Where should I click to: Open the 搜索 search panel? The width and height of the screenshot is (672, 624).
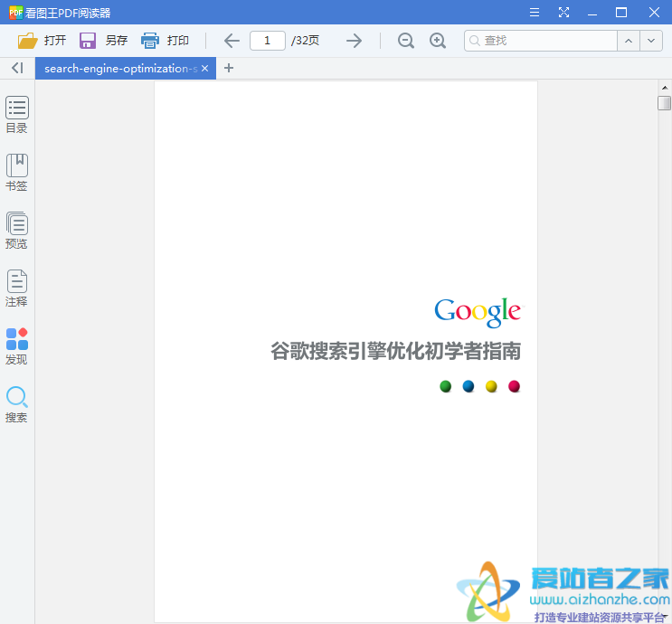pos(16,404)
